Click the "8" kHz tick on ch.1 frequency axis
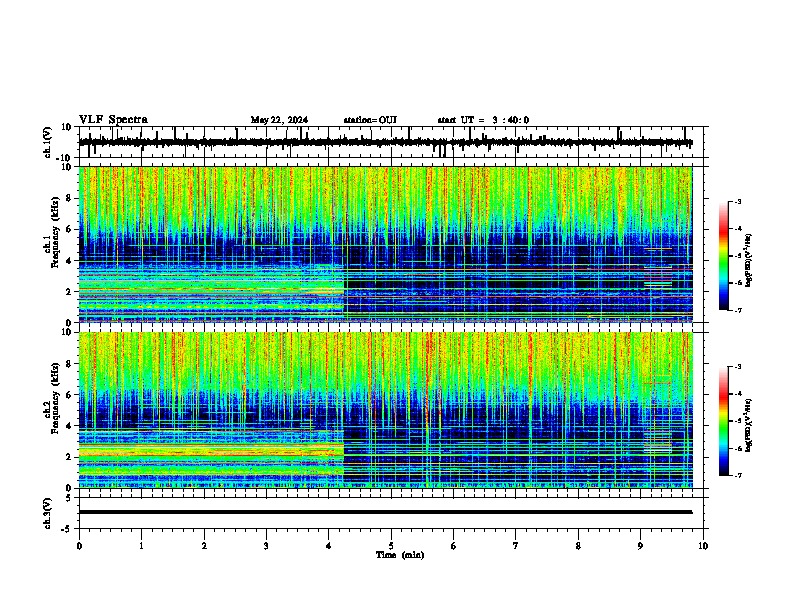 [69, 198]
